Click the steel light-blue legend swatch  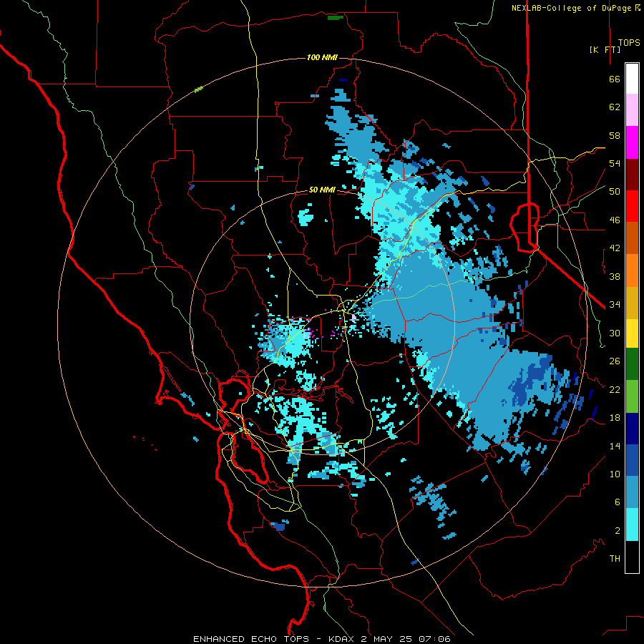632,492
